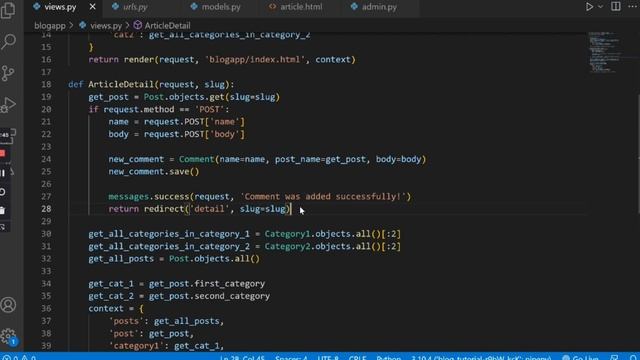
Task: Stop the screen recording with the red button
Action: (3, 153)
